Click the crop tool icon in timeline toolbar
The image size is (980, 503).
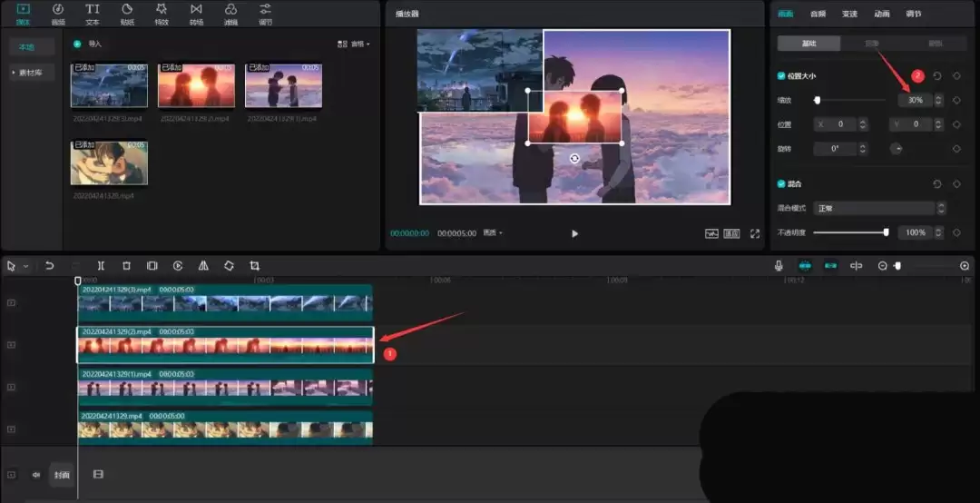click(x=254, y=266)
